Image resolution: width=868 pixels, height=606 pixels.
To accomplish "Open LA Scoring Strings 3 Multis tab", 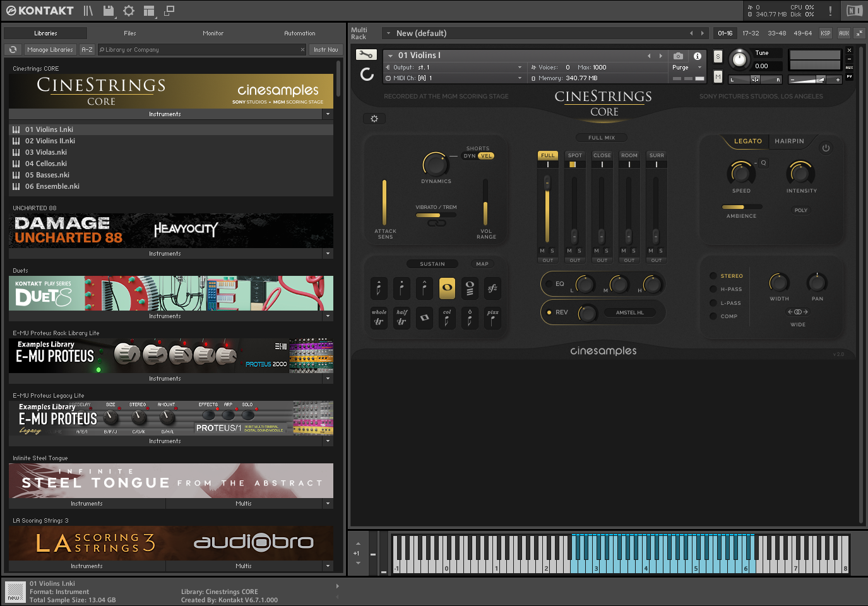I will (244, 566).
